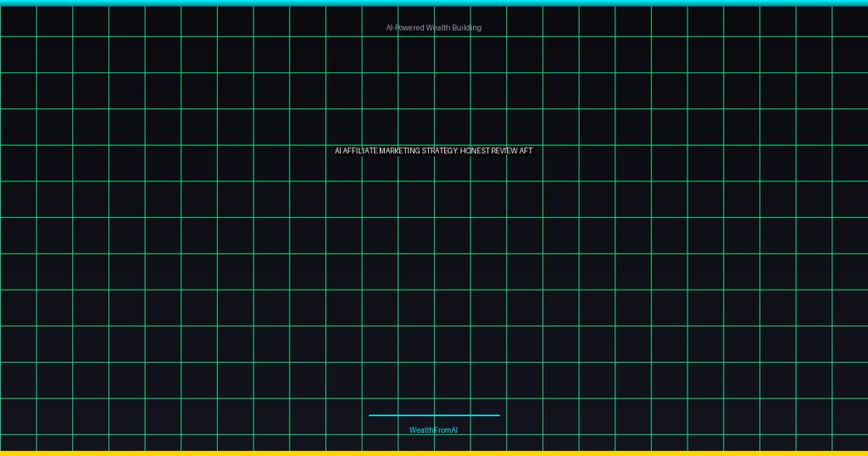Click the top-right corner grid cell
The height and width of the screenshot is (456, 868).
pos(850,21)
